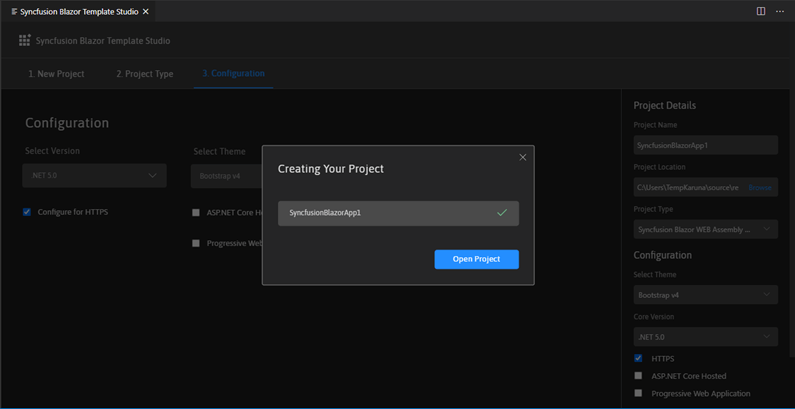This screenshot has height=409, width=795.
Task: Click the split editor icon
Action: 761,12
